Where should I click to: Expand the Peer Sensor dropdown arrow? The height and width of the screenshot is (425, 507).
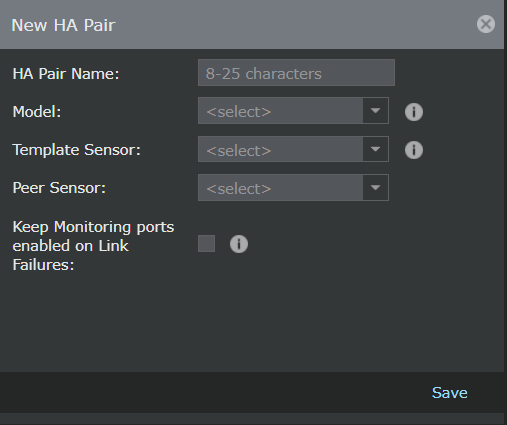pyautogui.click(x=375, y=187)
